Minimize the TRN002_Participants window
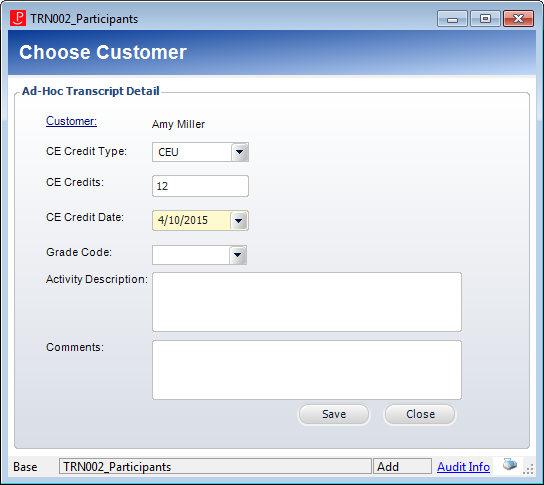This screenshot has width=544, height=485. pos(452,19)
